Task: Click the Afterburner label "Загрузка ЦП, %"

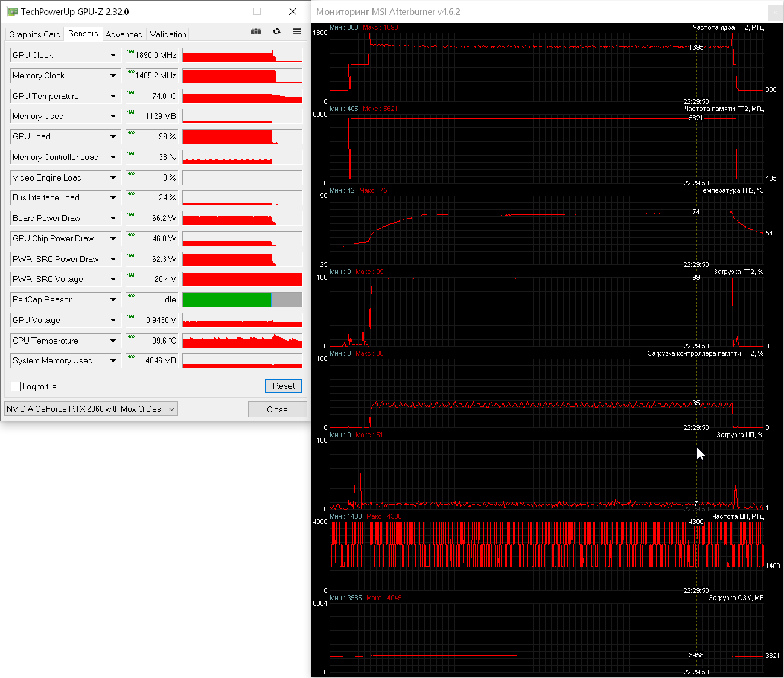Action: click(740, 435)
